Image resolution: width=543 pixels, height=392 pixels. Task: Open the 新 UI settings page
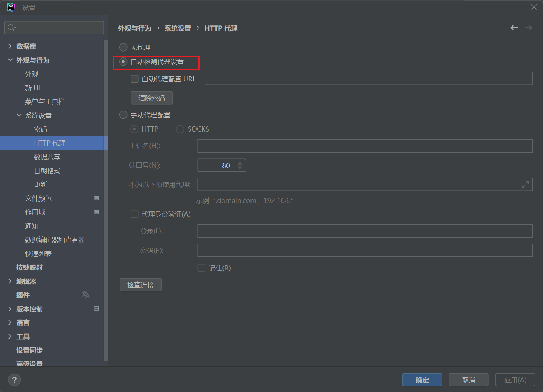point(32,88)
